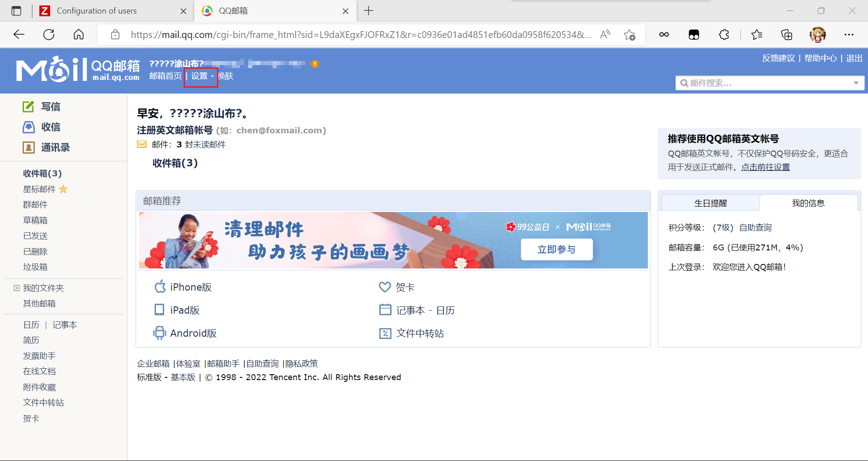The image size is (868, 461).
Task: Switch to 基本版 in the footer
Action: click(x=183, y=377)
